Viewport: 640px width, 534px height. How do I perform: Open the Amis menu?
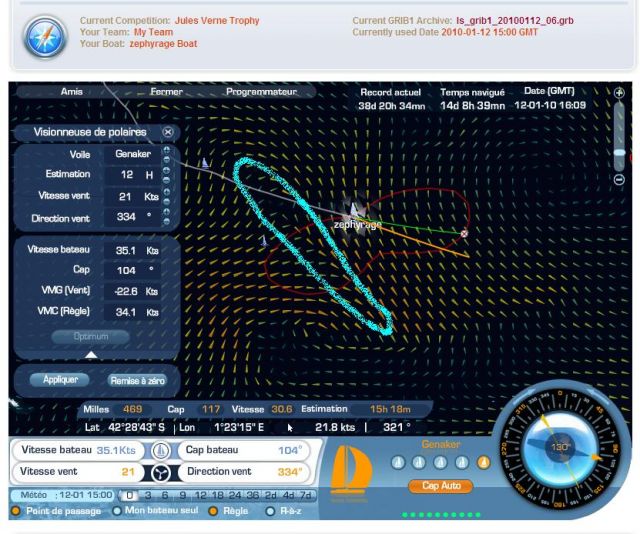tap(71, 91)
